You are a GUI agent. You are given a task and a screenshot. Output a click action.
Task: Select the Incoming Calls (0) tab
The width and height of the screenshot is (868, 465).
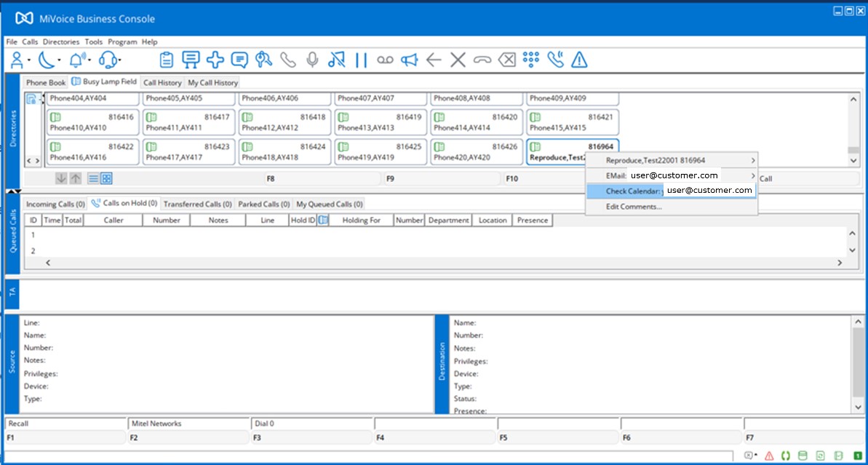pos(55,204)
